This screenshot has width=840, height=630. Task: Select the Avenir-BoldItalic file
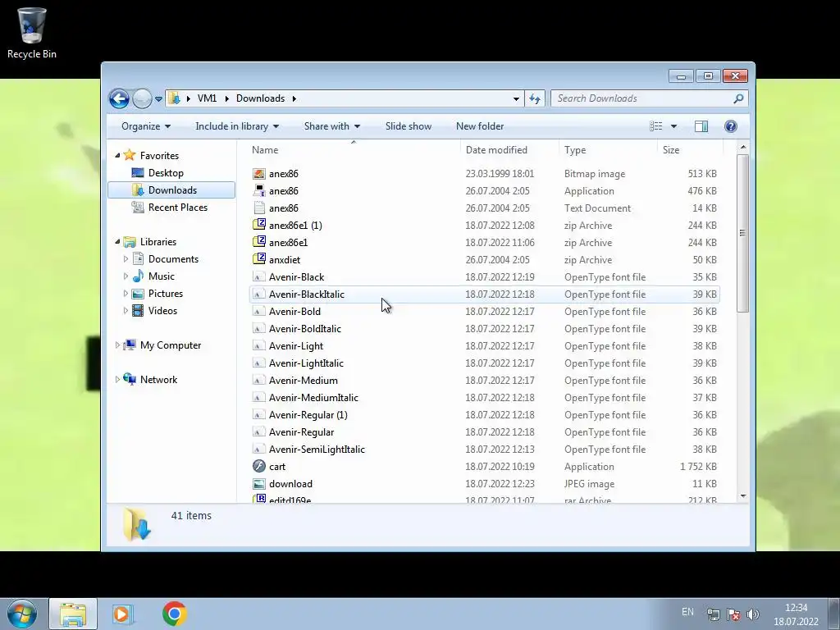484,328
